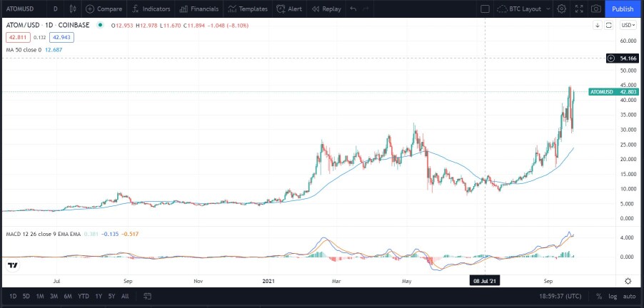Select the 1Y date range
The height and width of the screenshot is (308, 644).
click(99, 296)
